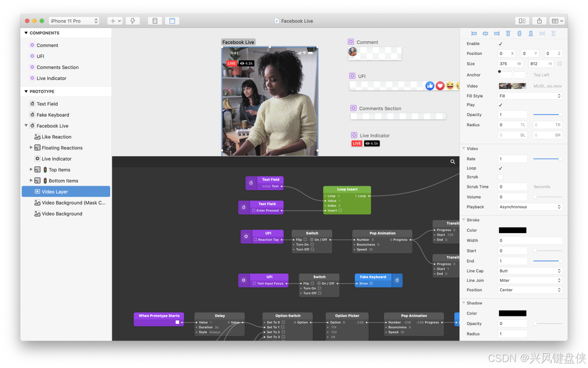Screen dimensions: 588x368
Task: Toggle the canvas viewer toolbar icon
Action: point(172,21)
